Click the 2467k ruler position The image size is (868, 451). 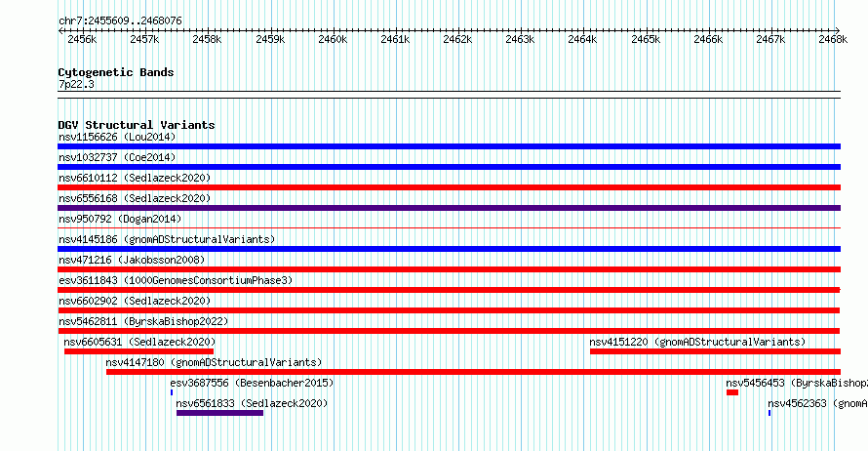pos(771,39)
